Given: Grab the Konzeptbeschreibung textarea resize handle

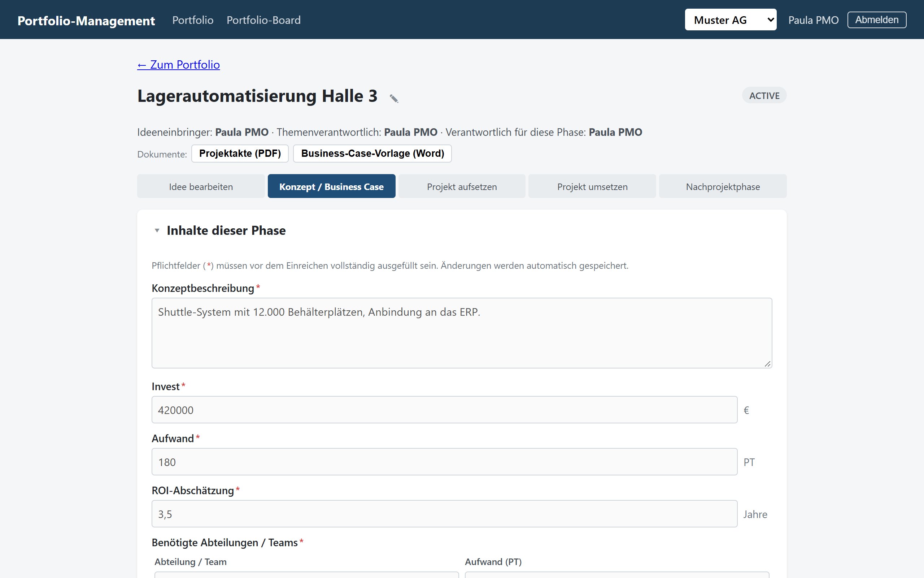Looking at the screenshot, I should coord(767,364).
